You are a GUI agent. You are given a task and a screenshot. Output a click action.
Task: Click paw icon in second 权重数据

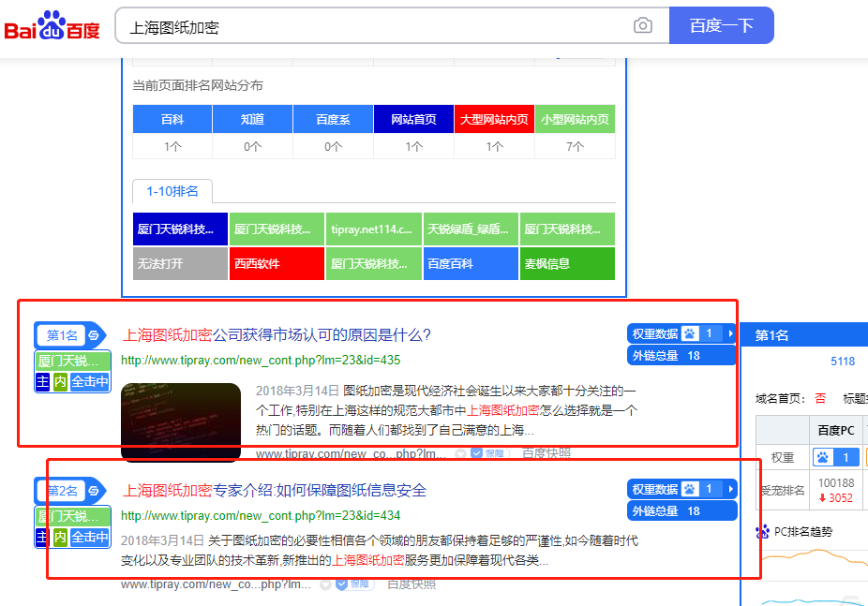(x=689, y=489)
